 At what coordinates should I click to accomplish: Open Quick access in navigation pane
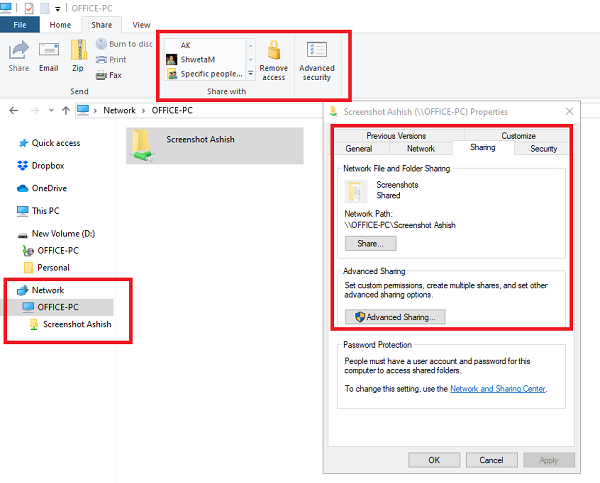[x=49, y=143]
